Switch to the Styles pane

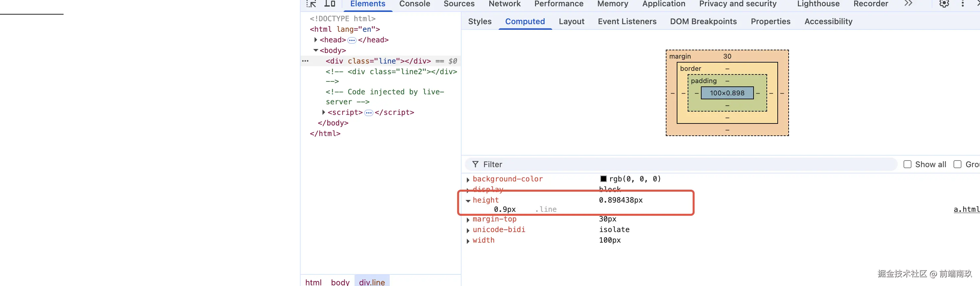(x=480, y=21)
